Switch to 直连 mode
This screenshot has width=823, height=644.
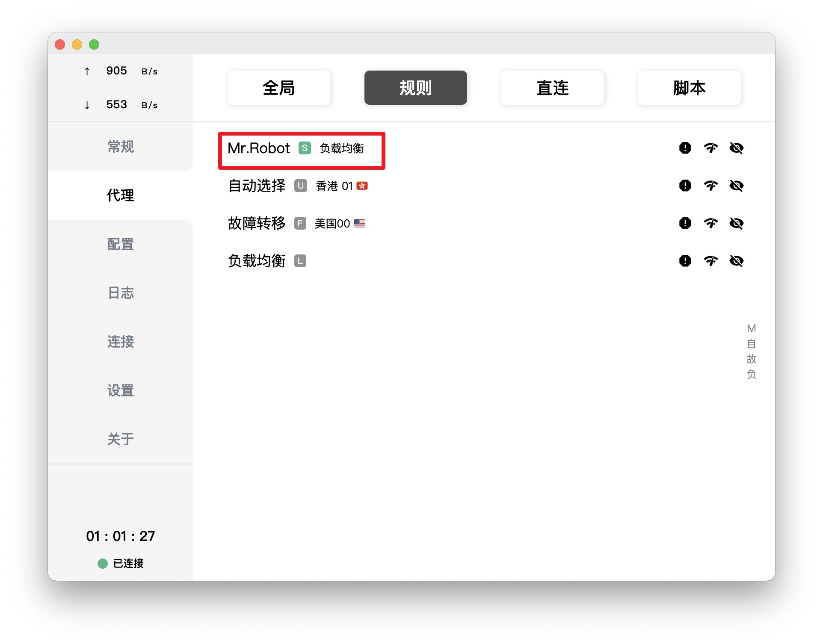[552, 88]
